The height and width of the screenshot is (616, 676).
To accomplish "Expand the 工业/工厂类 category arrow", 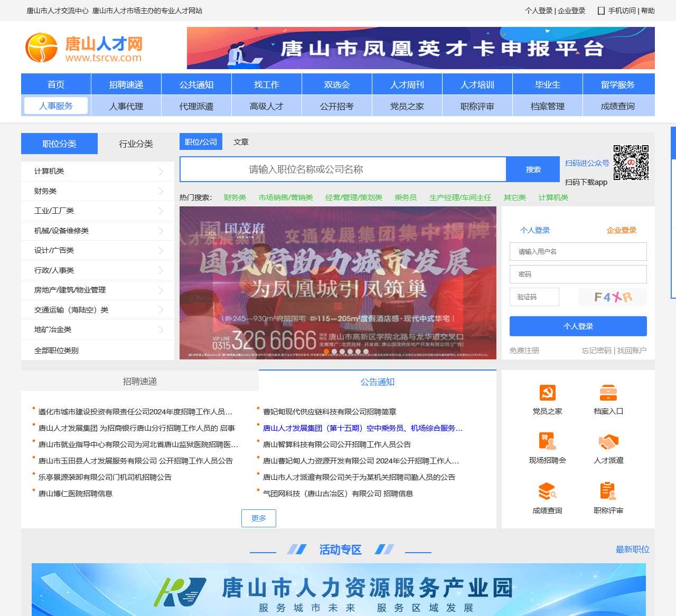I will coord(161,211).
